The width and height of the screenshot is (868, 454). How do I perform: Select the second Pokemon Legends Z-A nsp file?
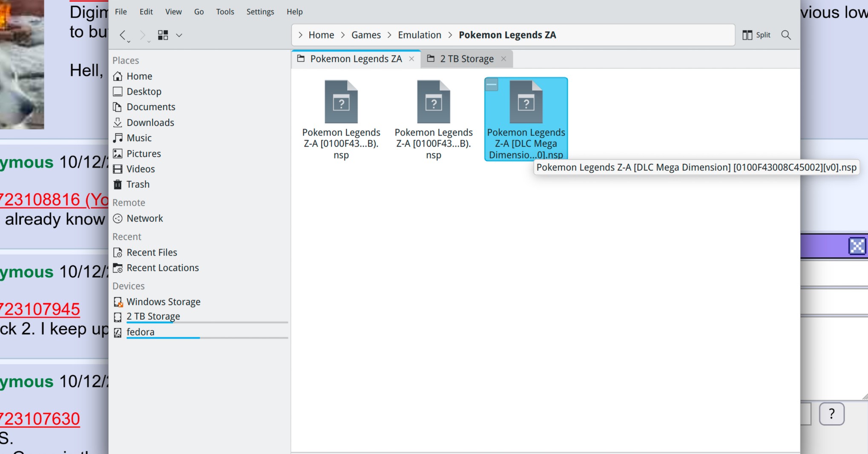coord(434,119)
